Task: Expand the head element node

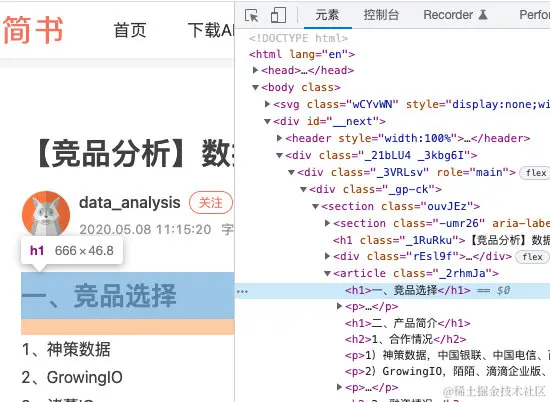Action: pos(255,70)
